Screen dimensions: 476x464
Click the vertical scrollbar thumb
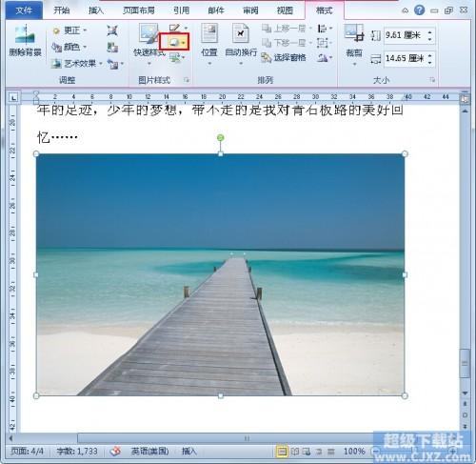pos(465,363)
